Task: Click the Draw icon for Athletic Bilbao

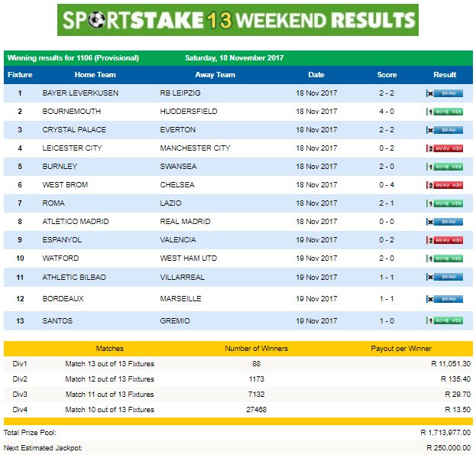Action: tap(445, 277)
